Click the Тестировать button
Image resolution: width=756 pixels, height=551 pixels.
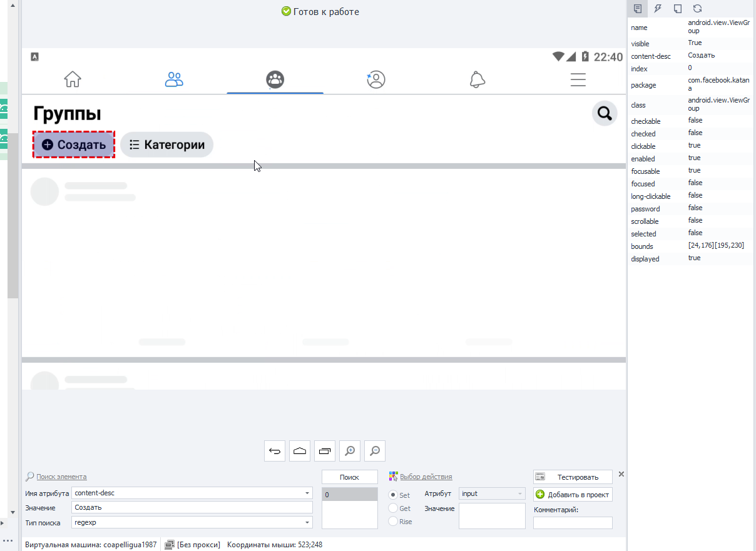click(573, 477)
